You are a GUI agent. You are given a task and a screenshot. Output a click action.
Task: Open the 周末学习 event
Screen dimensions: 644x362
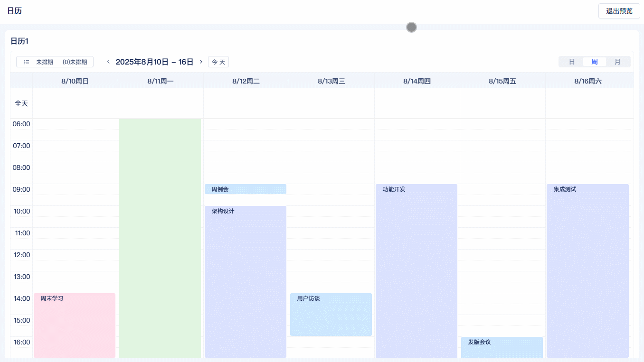(x=75, y=325)
